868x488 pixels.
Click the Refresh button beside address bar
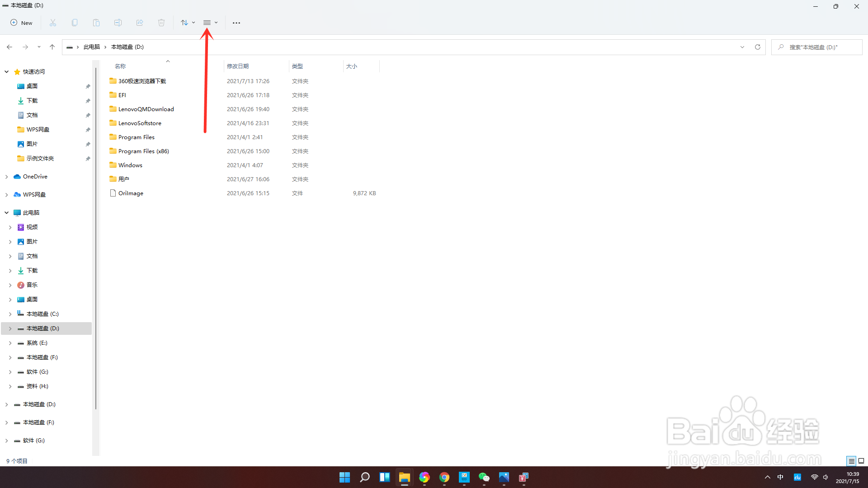pyautogui.click(x=758, y=47)
